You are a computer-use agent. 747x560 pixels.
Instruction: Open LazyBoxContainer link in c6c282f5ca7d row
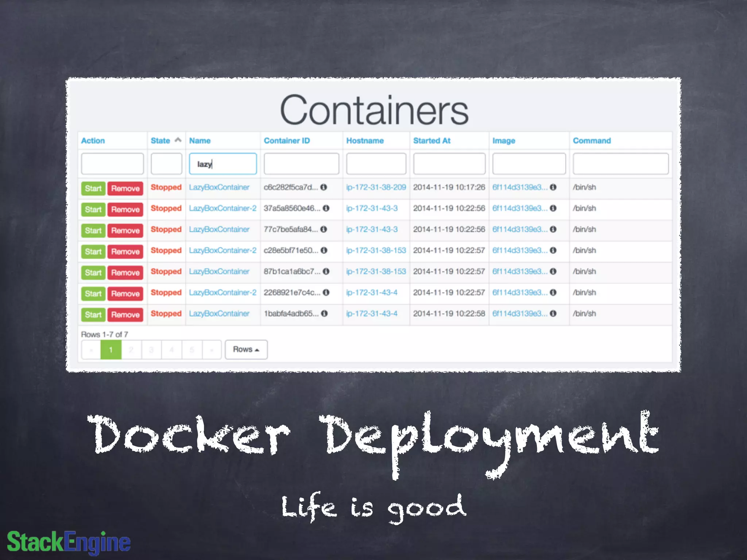[219, 187]
